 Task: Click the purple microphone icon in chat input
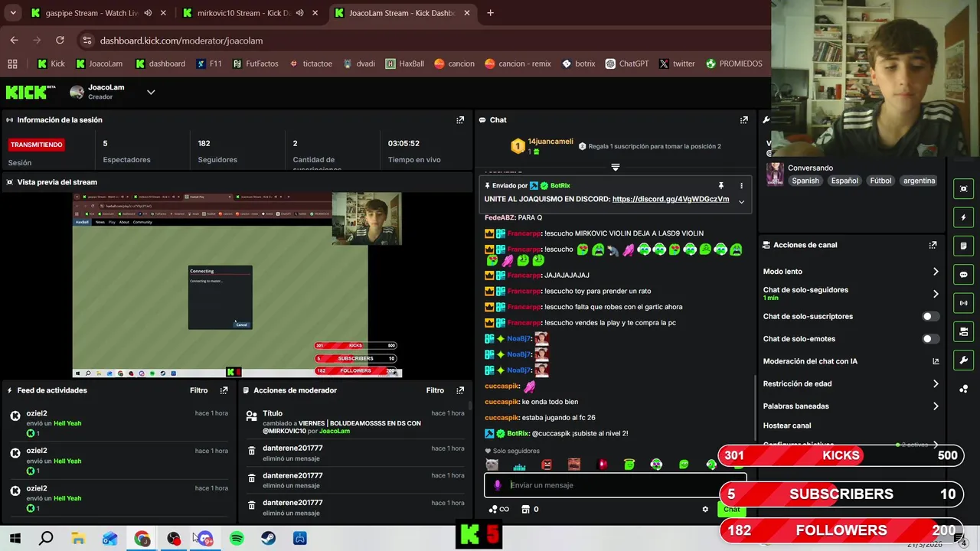pyautogui.click(x=498, y=485)
